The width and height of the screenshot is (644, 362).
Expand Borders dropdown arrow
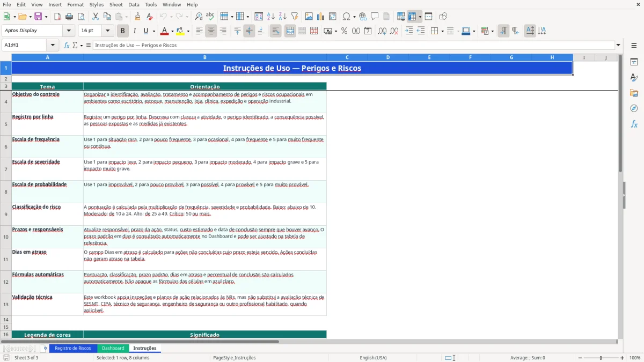pos(442,31)
